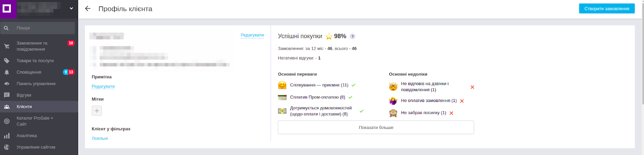Click the Створити замовлення button
The height and width of the screenshot is (155, 644).
(607, 8)
